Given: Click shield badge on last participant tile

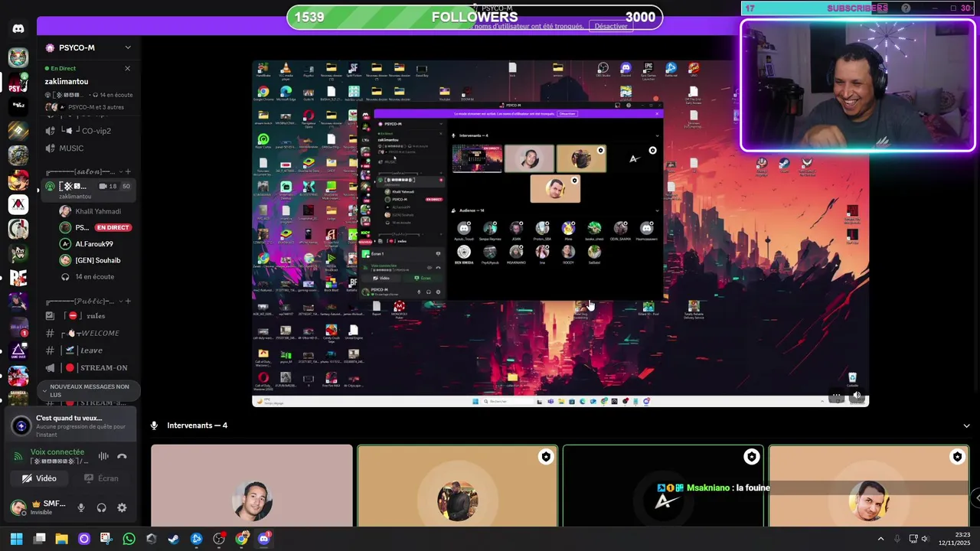Looking at the screenshot, I should (x=957, y=457).
